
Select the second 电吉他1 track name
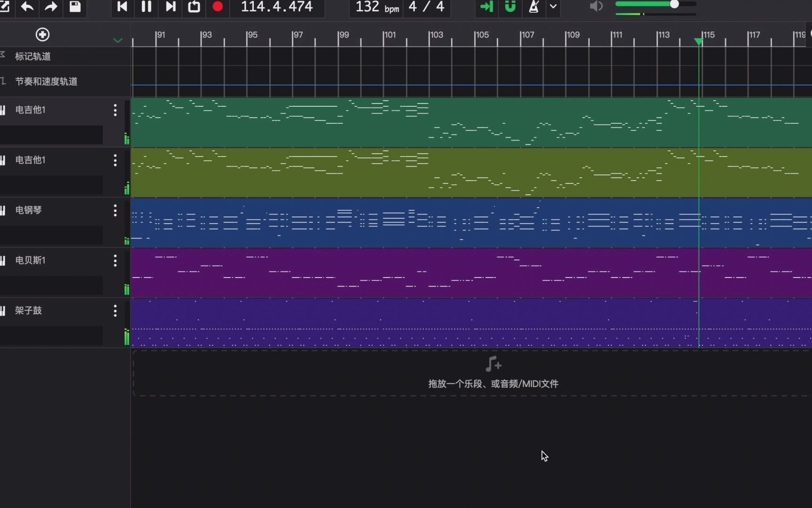[x=30, y=160]
